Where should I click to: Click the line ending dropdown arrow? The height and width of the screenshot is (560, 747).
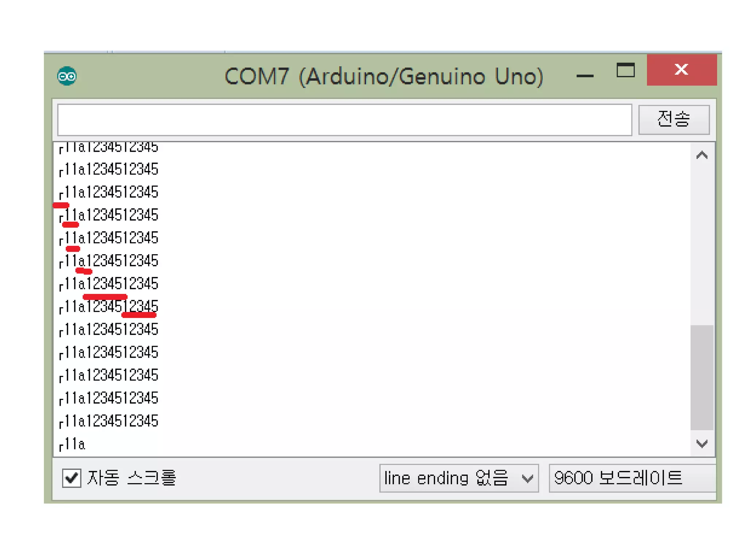tap(527, 478)
